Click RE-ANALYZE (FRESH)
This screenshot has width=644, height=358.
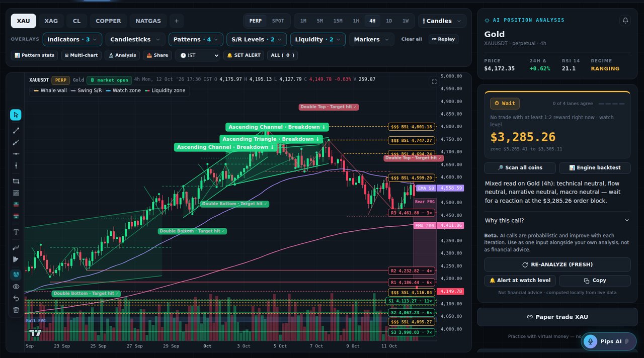pos(557,264)
